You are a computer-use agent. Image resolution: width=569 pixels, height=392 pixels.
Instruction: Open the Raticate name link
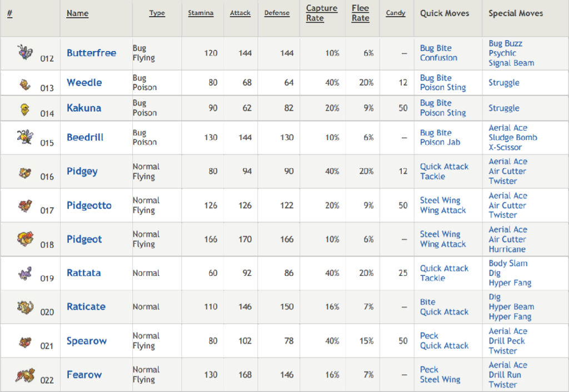86,307
